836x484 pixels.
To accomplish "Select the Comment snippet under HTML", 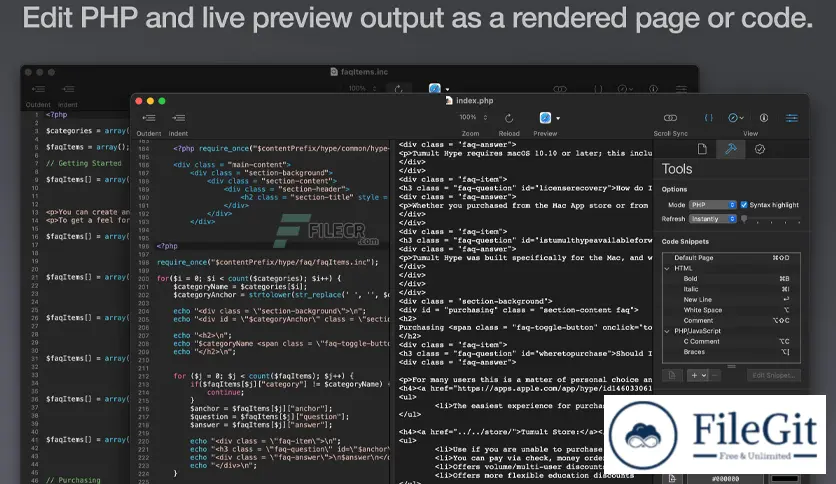I will (731, 320).
